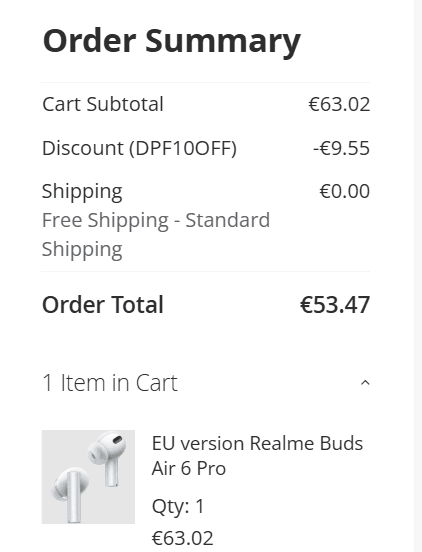The height and width of the screenshot is (552, 422).
Task: Open the Realme Buds earbuds product thumbnail
Action: [x=88, y=477]
